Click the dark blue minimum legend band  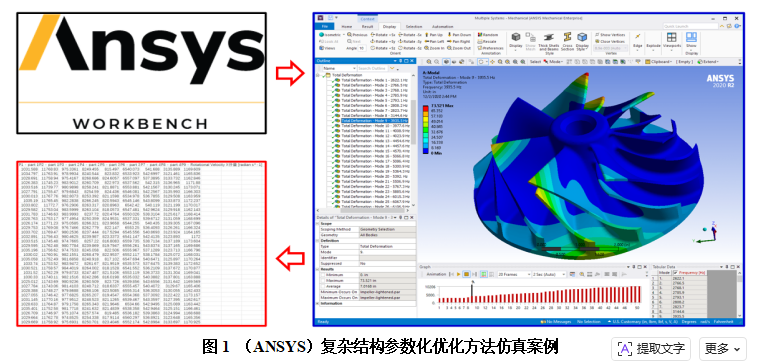coord(425,151)
